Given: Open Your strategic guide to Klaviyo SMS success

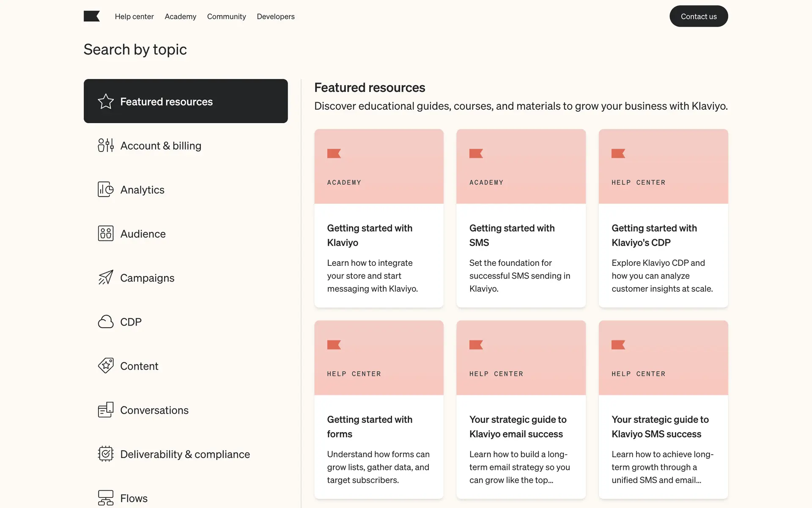Looking at the screenshot, I should (660, 427).
